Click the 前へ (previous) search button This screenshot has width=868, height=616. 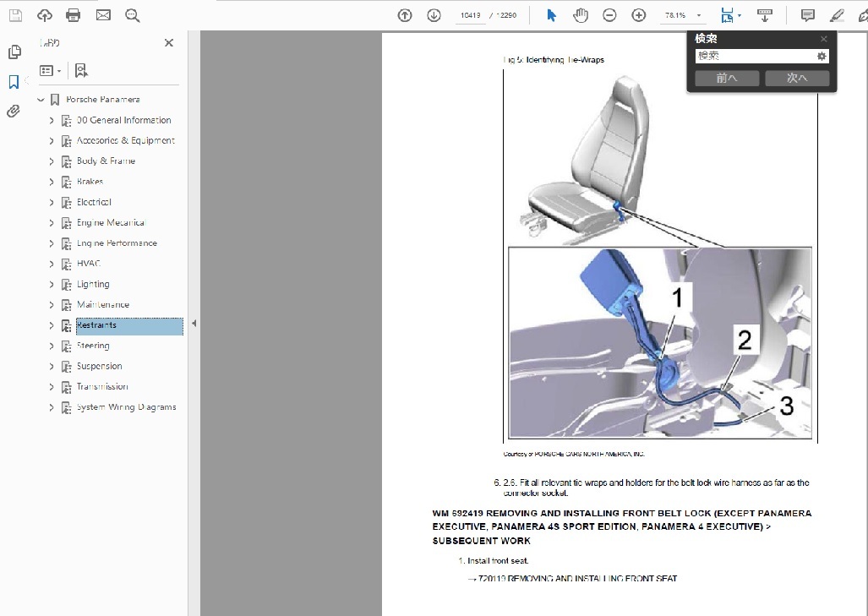tap(726, 79)
